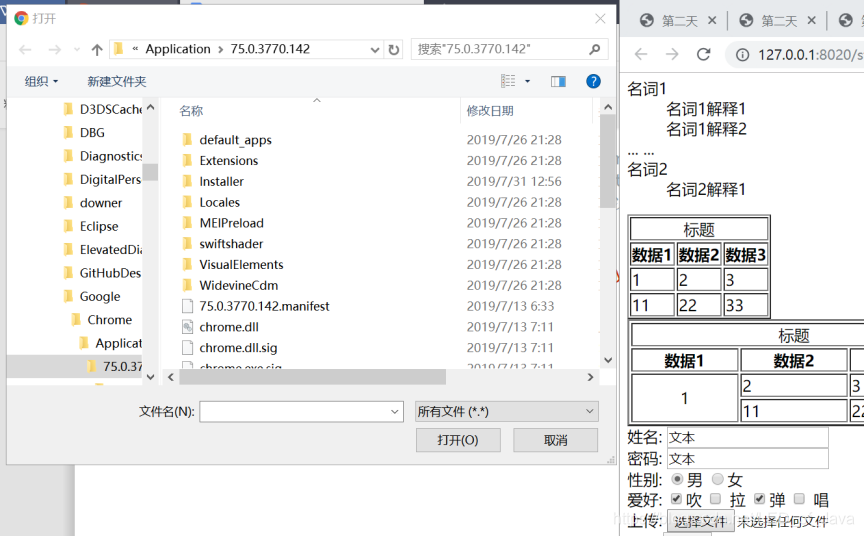This screenshot has height=537, width=864.
Task: Go up one folder level with the up arrow
Action: point(97,50)
